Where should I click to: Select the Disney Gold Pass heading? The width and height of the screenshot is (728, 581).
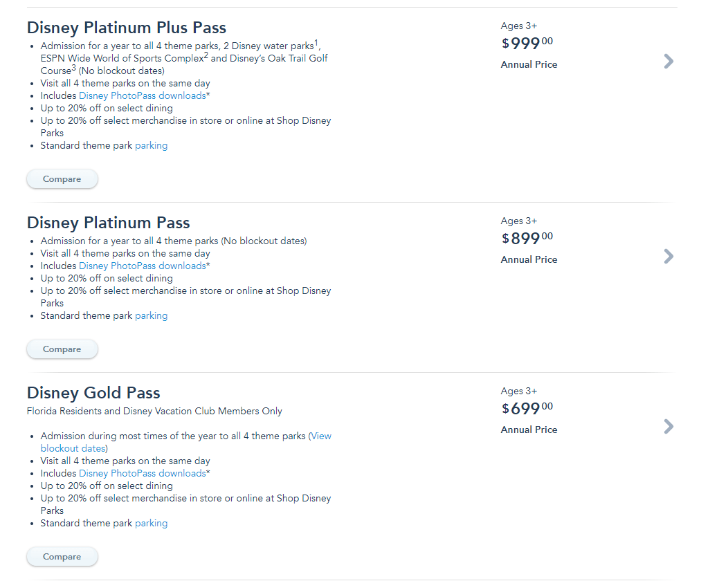click(x=93, y=392)
